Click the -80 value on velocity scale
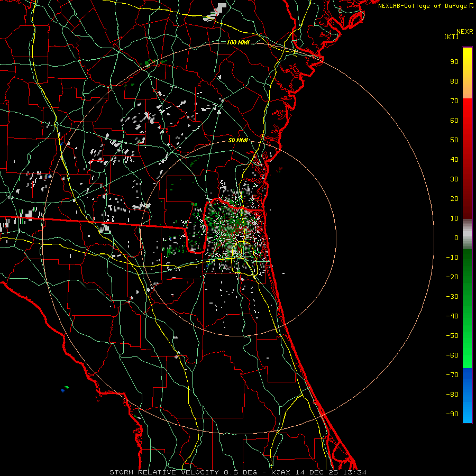This screenshot has width=476, height=476. point(452,395)
